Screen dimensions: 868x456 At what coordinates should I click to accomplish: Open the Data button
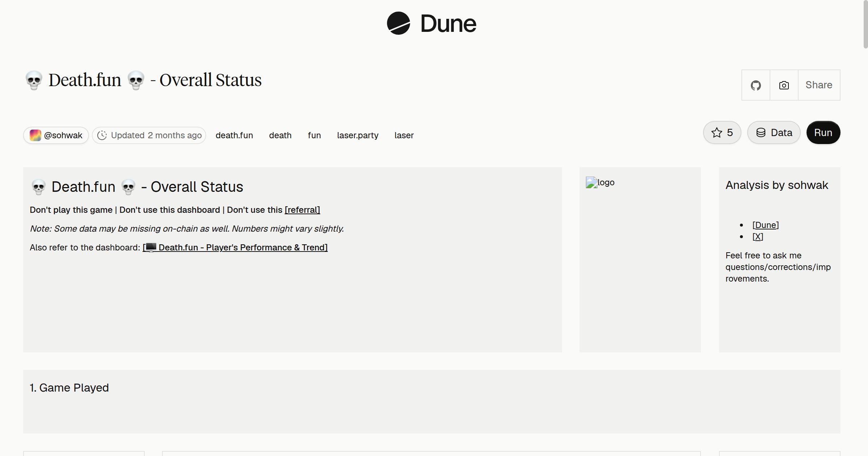pyautogui.click(x=774, y=132)
